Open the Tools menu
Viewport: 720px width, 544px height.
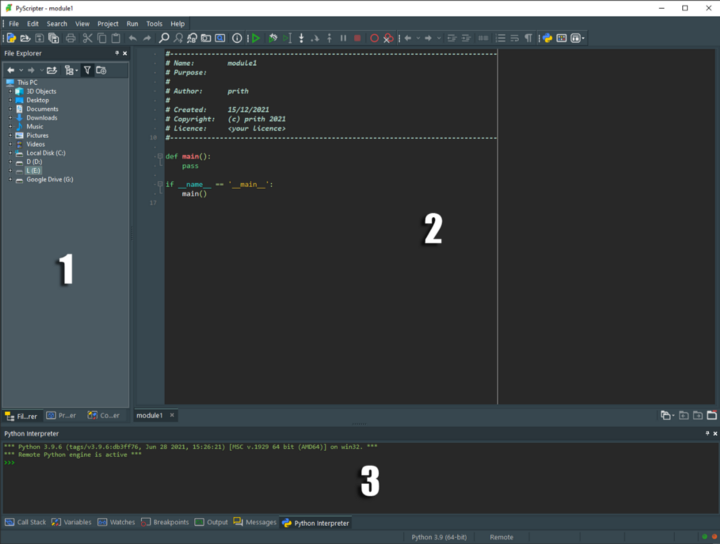point(154,24)
